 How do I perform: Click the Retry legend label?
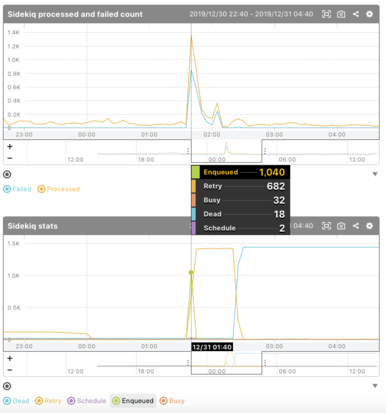[53, 401]
